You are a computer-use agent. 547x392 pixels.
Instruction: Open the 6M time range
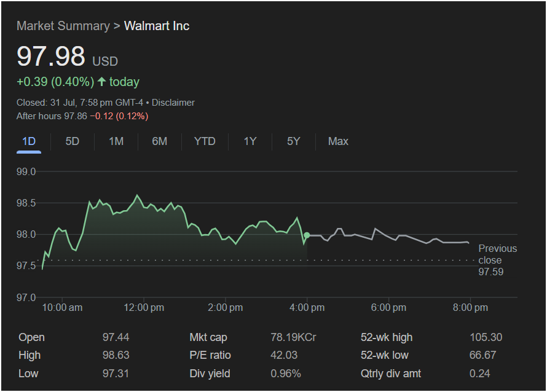tap(160, 141)
